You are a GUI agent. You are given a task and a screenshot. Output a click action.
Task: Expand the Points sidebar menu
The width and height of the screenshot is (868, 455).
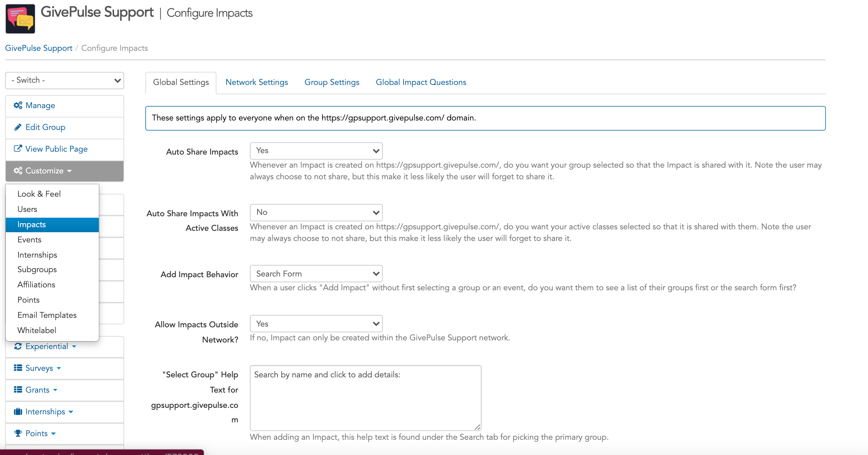(x=65, y=434)
